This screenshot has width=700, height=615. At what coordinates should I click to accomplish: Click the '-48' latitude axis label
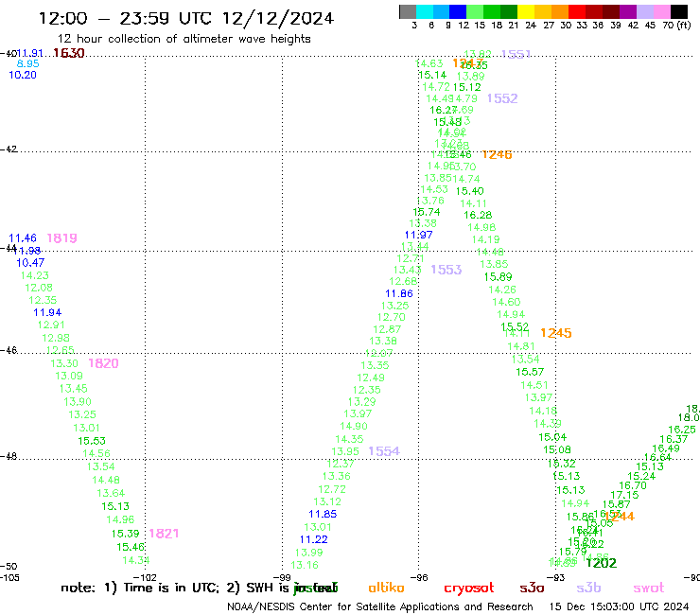tap(9, 456)
